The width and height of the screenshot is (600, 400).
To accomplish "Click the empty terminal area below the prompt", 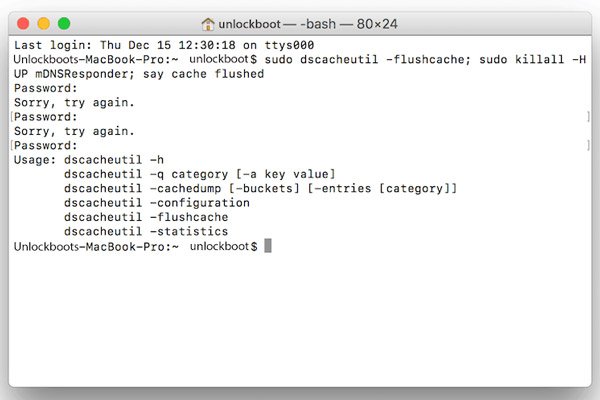I will 300,320.
